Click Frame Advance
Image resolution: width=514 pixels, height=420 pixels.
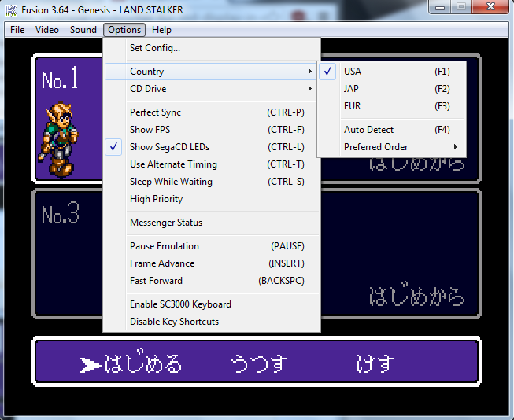[212, 264]
